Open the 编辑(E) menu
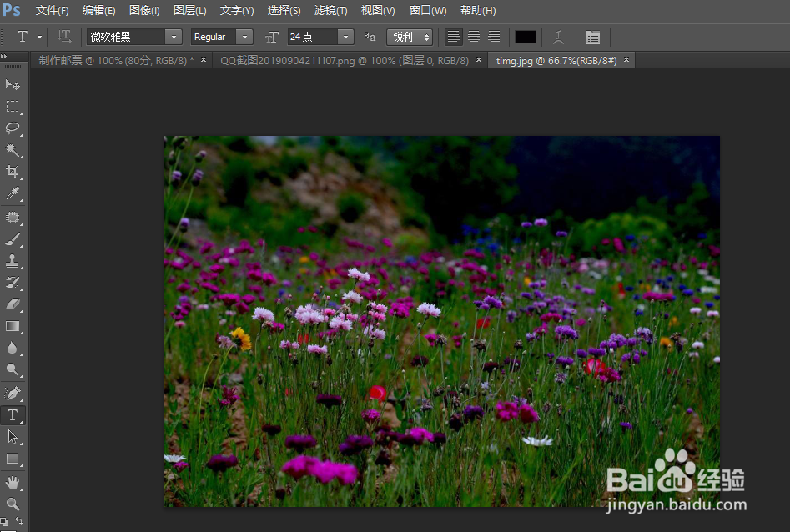Screen dimensions: 790x532 [98, 10]
